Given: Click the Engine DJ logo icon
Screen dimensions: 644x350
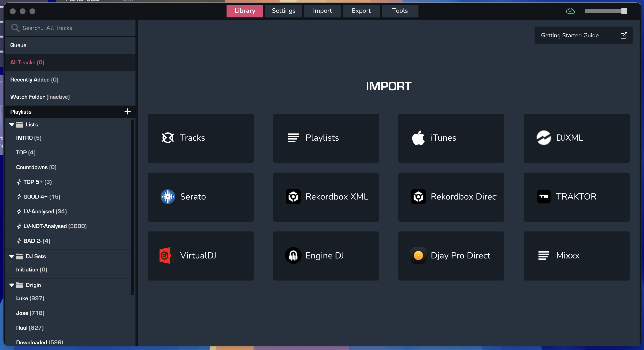Looking at the screenshot, I should [293, 256].
